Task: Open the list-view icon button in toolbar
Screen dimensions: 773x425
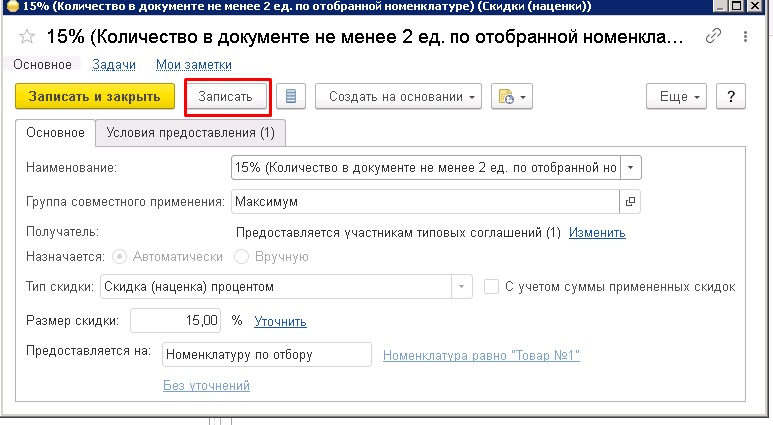Action: coord(291,96)
